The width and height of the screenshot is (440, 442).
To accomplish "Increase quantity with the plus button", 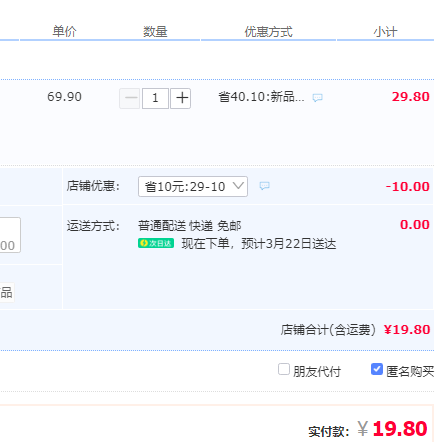I will tap(181, 98).
